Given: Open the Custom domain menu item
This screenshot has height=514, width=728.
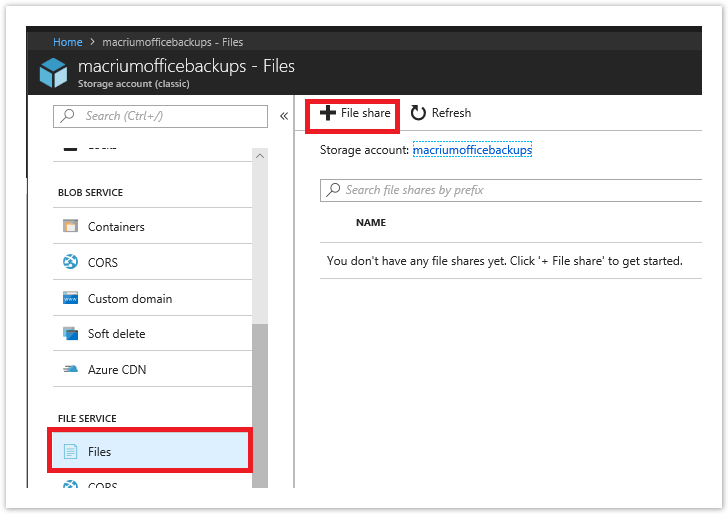Looking at the screenshot, I should [152, 298].
